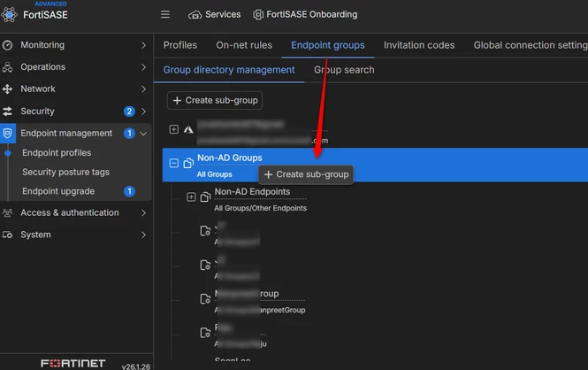The width and height of the screenshot is (588, 370).
Task: Click the Create sub-group toolbar button
Action: tap(215, 101)
